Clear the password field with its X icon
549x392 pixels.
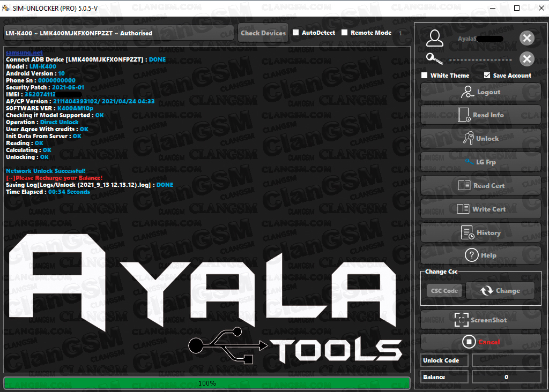click(x=527, y=59)
